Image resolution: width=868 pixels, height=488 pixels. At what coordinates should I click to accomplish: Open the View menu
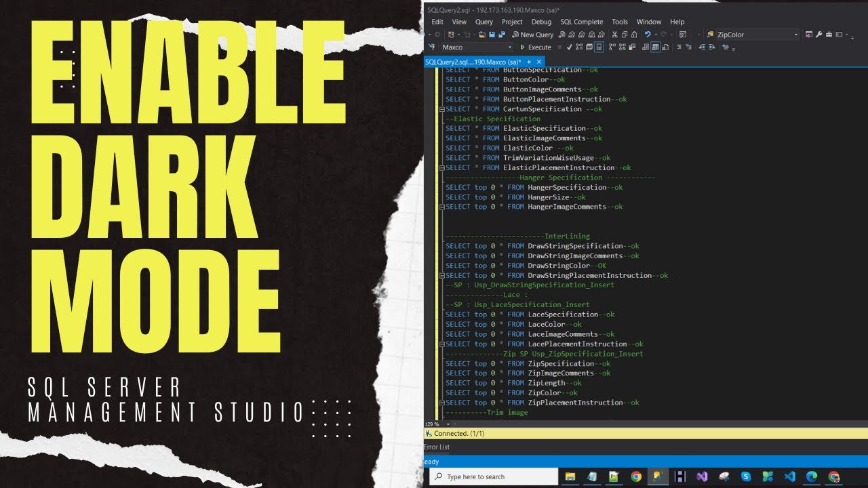tap(459, 22)
